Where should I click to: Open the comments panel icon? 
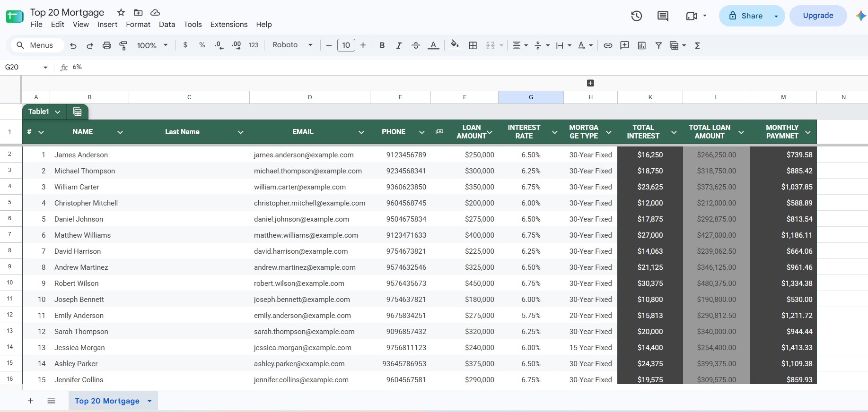point(663,16)
